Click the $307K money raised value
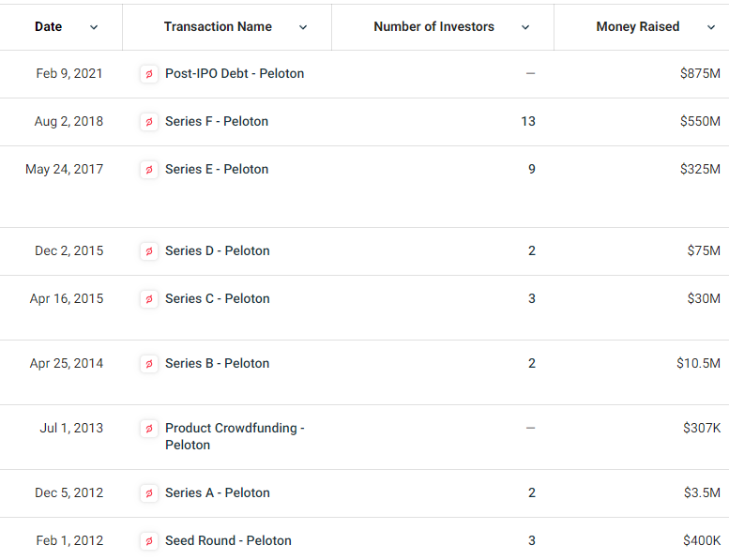Image resolution: width=729 pixels, height=560 pixels. [x=702, y=428]
